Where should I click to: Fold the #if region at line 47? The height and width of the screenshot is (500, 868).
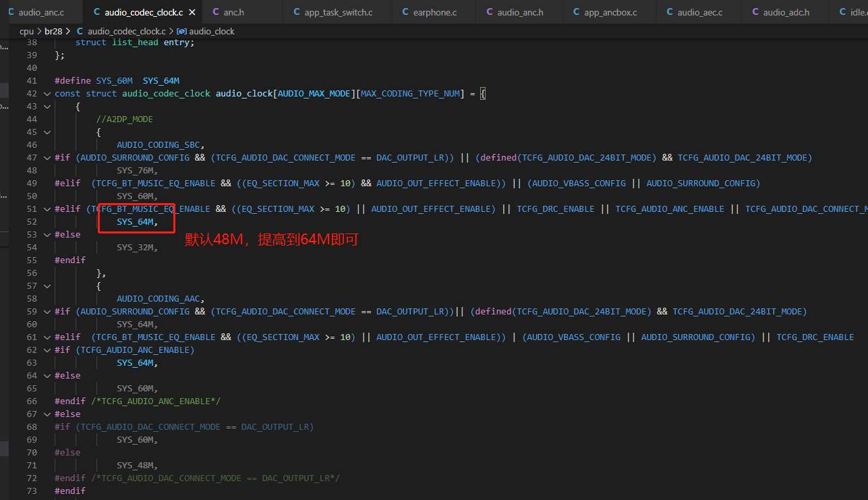coord(47,158)
